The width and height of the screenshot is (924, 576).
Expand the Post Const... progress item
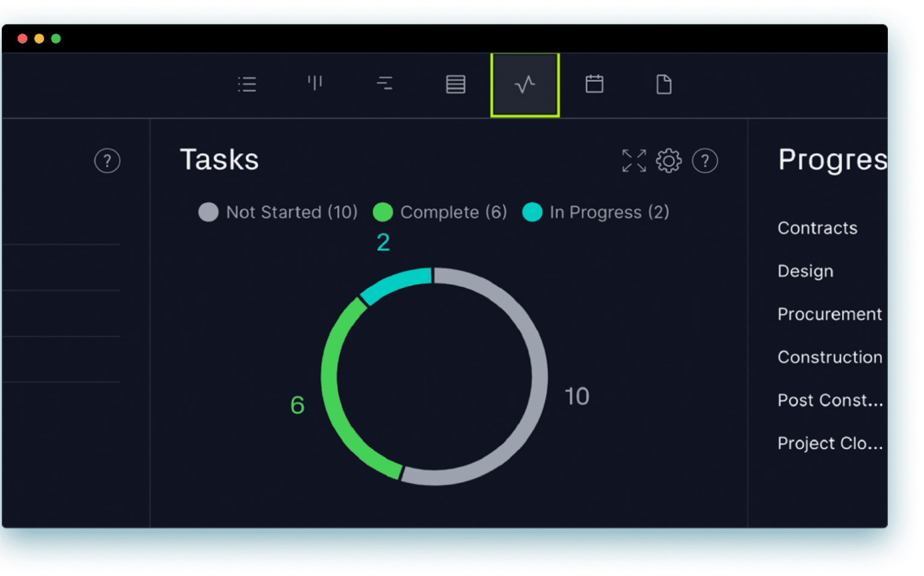[830, 400]
